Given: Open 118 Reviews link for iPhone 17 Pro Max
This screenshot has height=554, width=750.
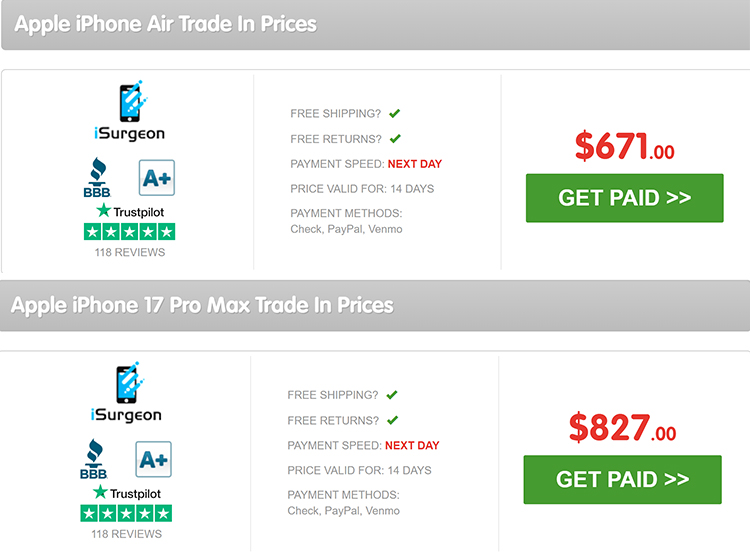Looking at the screenshot, I should pos(126,534).
